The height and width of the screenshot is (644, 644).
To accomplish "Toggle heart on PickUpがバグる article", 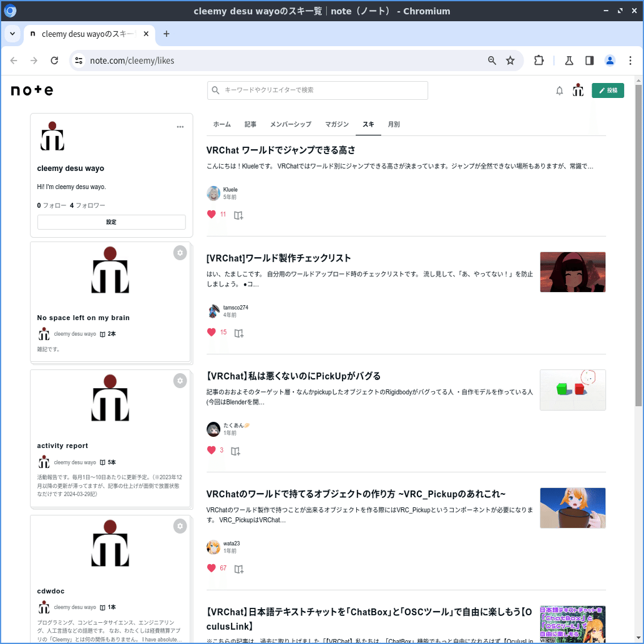I will (211, 450).
